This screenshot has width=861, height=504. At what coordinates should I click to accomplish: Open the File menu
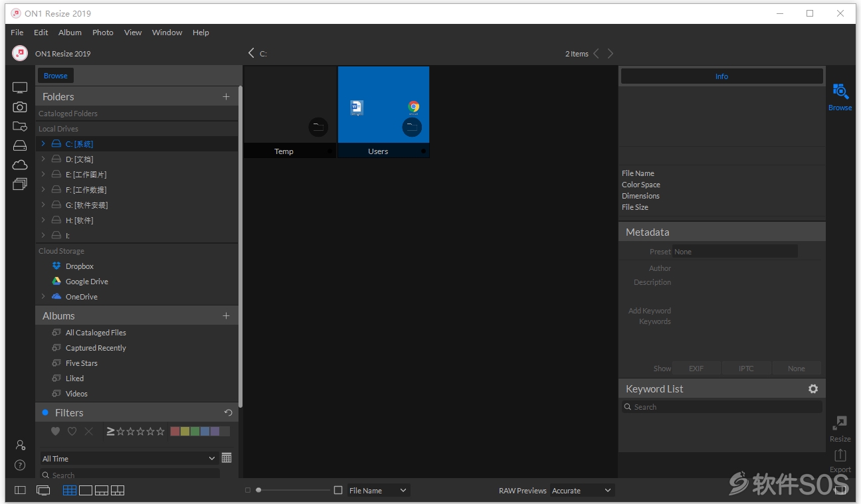[17, 33]
